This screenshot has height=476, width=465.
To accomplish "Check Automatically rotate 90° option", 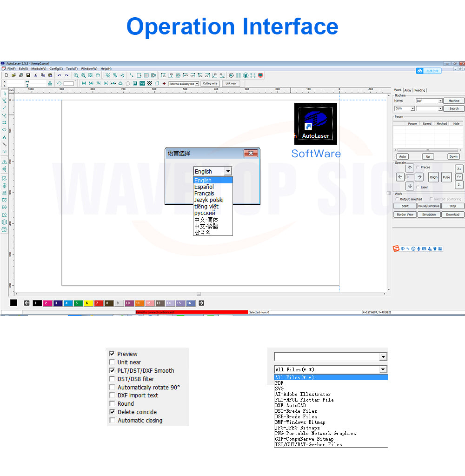I will [112, 387].
